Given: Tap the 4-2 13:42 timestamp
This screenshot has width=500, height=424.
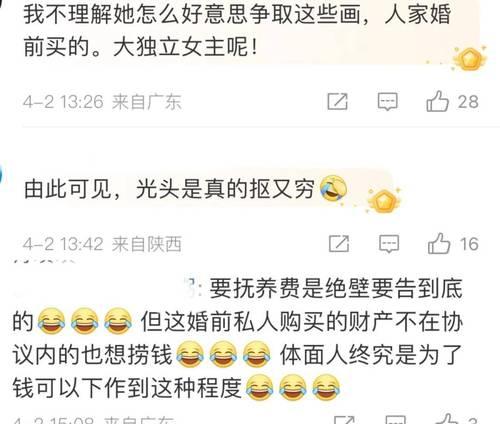Looking at the screenshot, I should [x=63, y=244].
